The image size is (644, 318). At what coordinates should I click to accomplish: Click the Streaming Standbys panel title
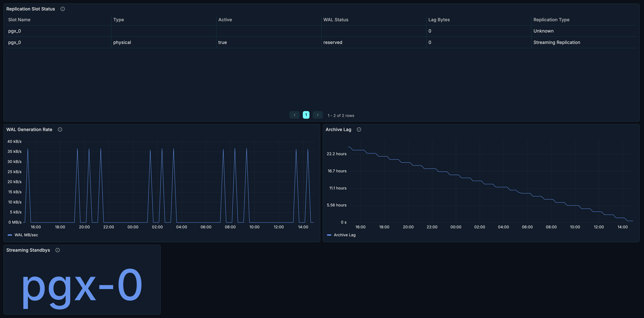tap(28, 250)
